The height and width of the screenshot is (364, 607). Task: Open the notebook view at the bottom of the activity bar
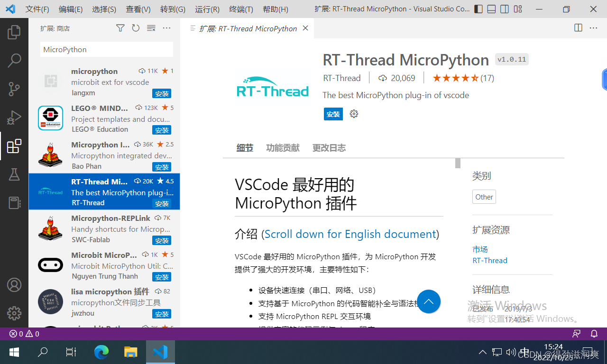coord(14,203)
